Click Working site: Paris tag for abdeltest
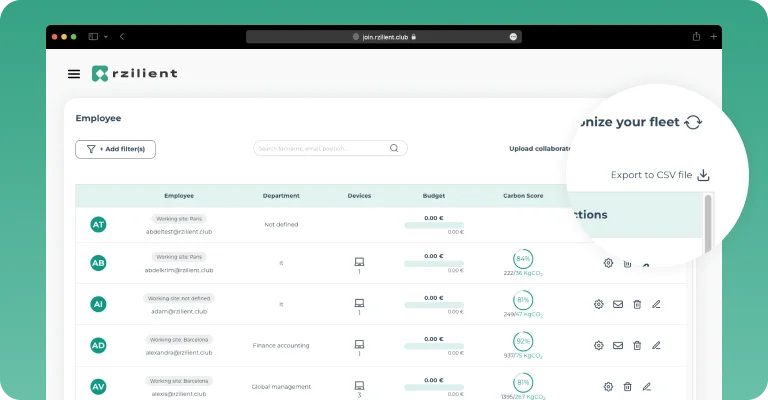This screenshot has height=400, width=768. pyautogui.click(x=179, y=219)
